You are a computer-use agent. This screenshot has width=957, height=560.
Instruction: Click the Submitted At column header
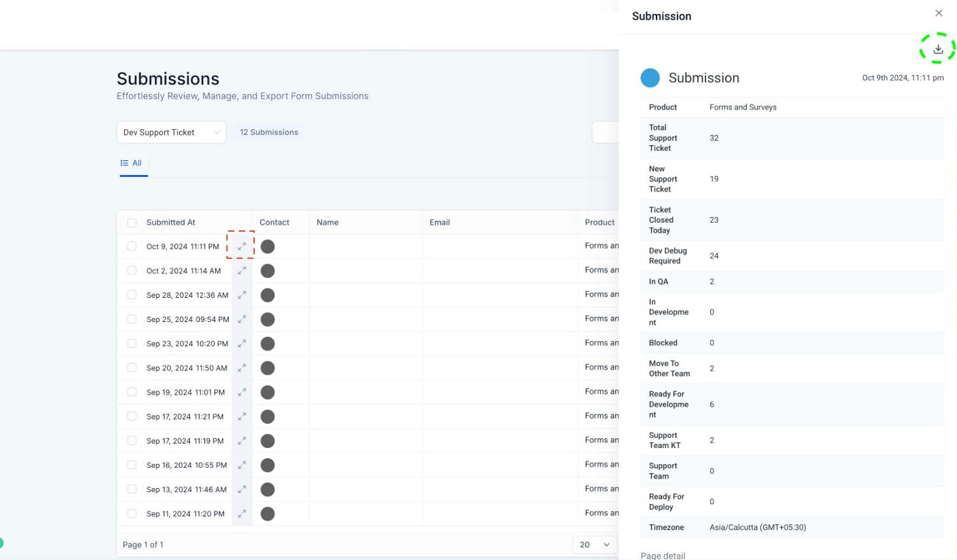pos(171,223)
